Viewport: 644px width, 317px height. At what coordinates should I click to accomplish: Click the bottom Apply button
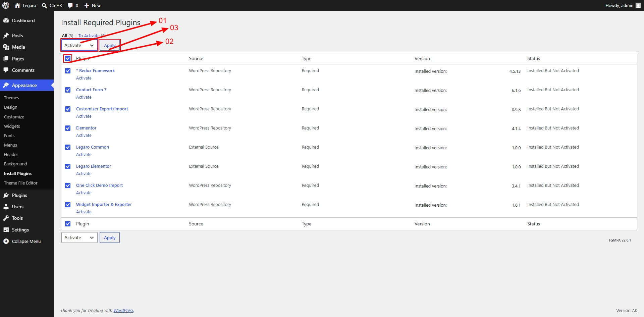(110, 237)
